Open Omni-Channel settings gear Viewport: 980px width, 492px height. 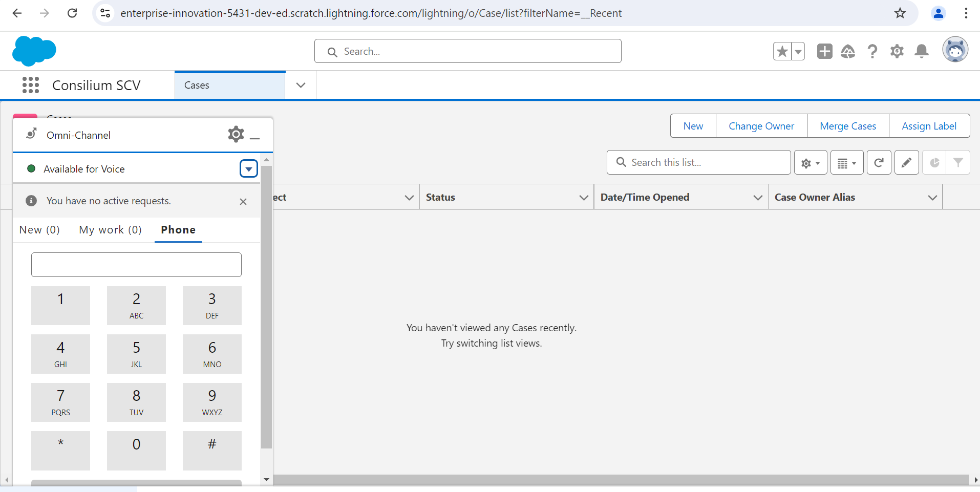[236, 134]
